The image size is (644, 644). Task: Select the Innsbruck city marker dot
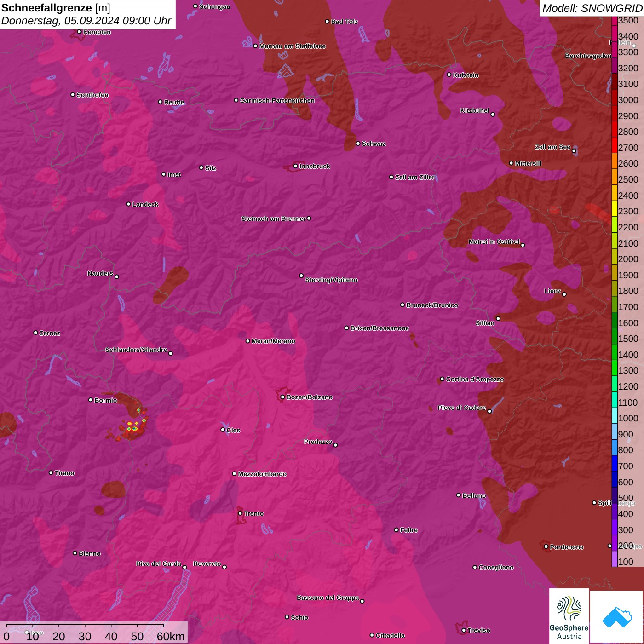point(296,166)
